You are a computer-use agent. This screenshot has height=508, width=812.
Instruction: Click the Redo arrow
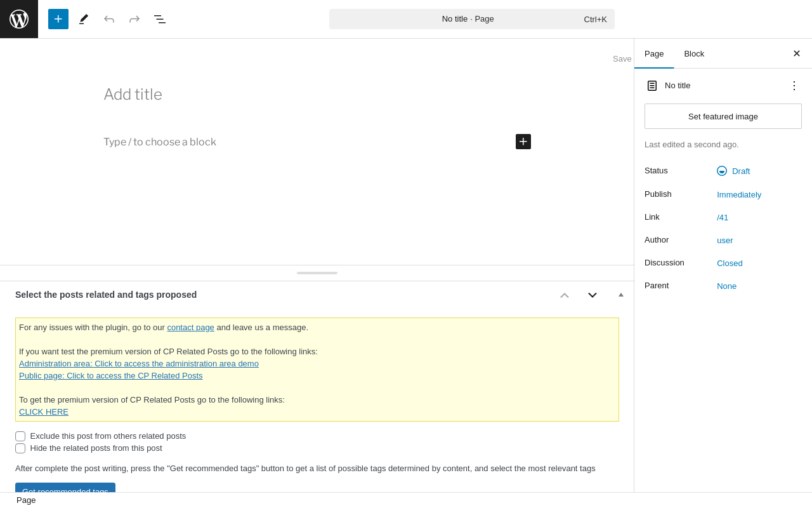pyautogui.click(x=134, y=19)
